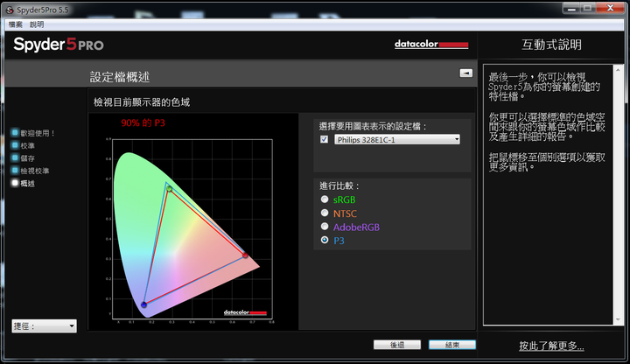Click the red primary point on gamut chart
This screenshot has height=364, width=630.
(245, 255)
